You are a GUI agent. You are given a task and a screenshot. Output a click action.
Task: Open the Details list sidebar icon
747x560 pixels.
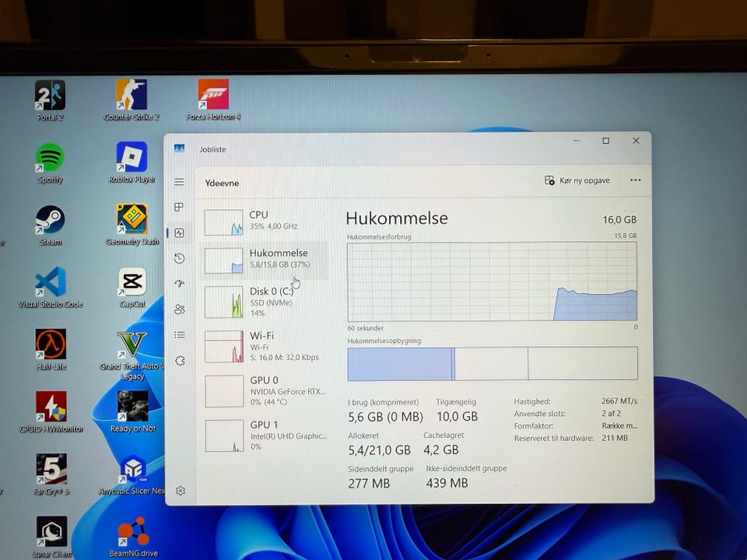179,335
